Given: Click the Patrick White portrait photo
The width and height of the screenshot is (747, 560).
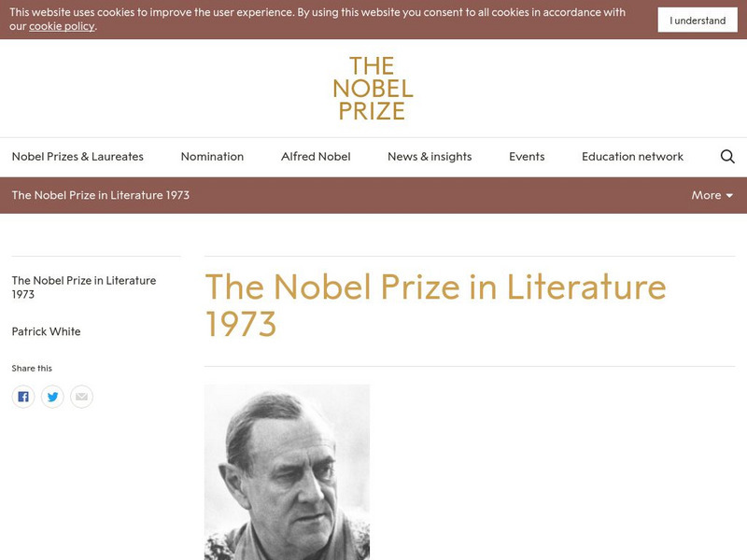Looking at the screenshot, I should tap(287, 471).
